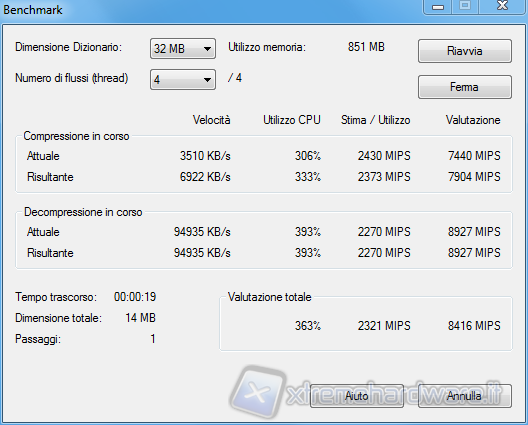This screenshot has width=528, height=425.
Task: Select the Velocità column header
Action: coord(211,120)
